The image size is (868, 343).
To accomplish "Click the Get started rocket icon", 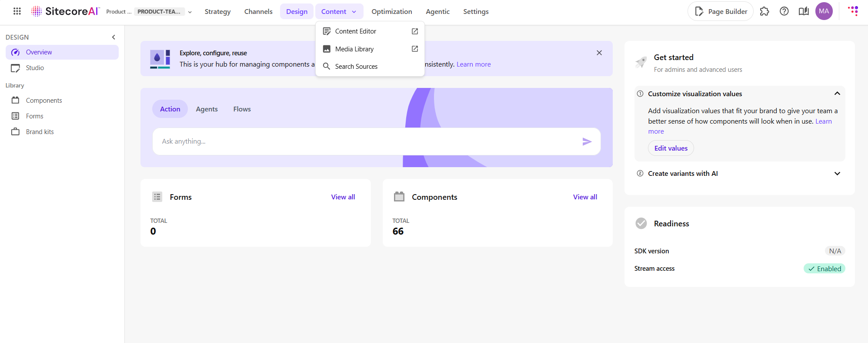I will (641, 62).
